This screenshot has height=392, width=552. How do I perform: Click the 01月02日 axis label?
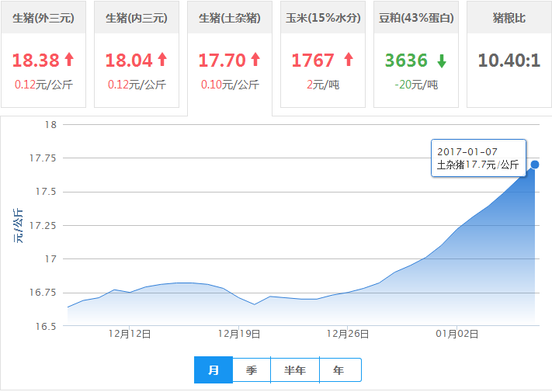point(457,334)
